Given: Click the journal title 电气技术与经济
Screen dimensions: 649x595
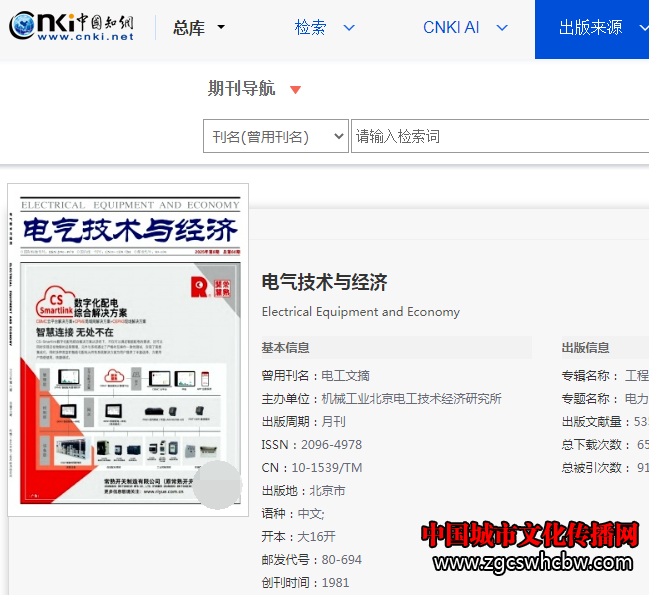Looking at the screenshot, I should [x=324, y=282].
